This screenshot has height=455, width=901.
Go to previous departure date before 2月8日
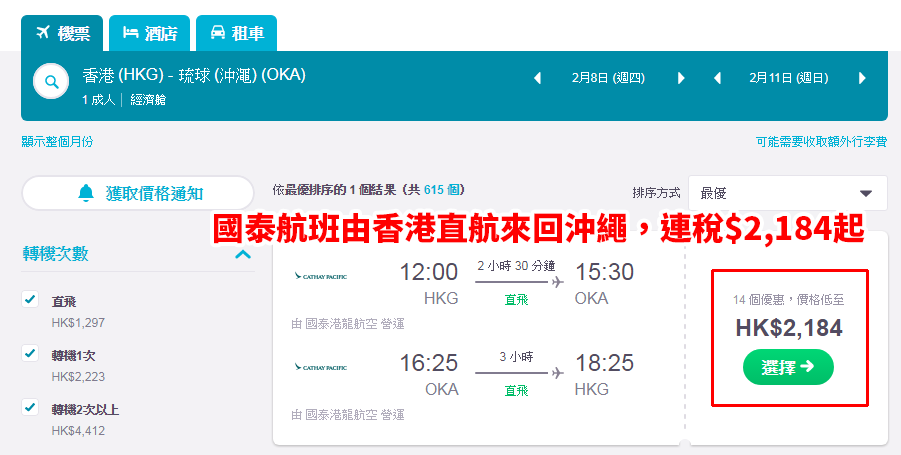coord(537,78)
